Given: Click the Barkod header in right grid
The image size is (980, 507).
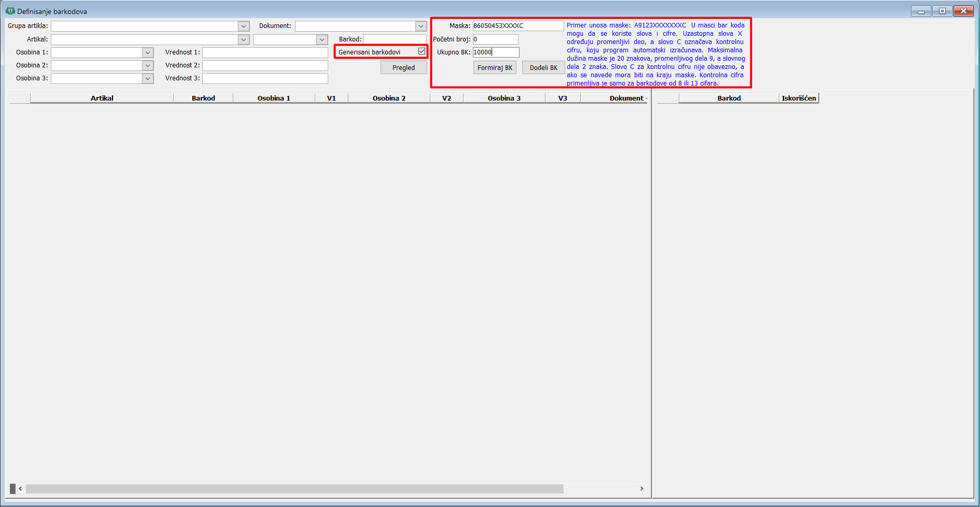Looking at the screenshot, I should (x=729, y=98).
